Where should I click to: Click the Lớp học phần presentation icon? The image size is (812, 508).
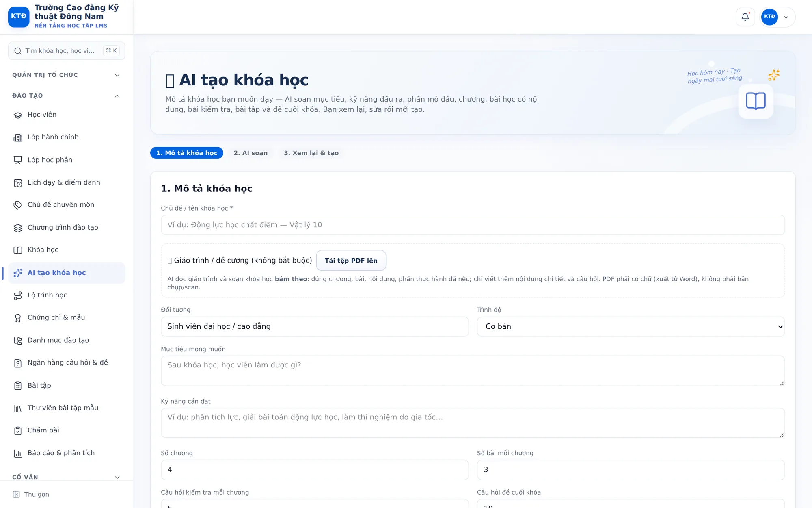(x=18, y=160)
